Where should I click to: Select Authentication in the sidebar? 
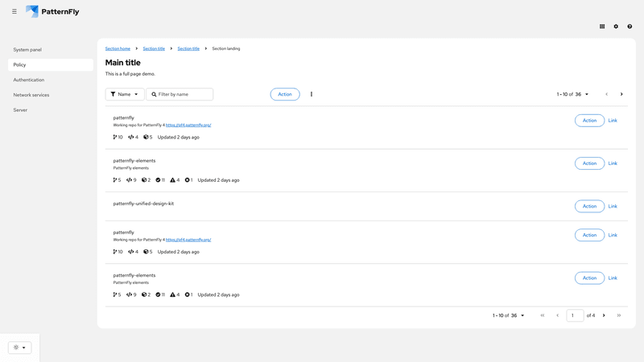(x=51, y=80)
